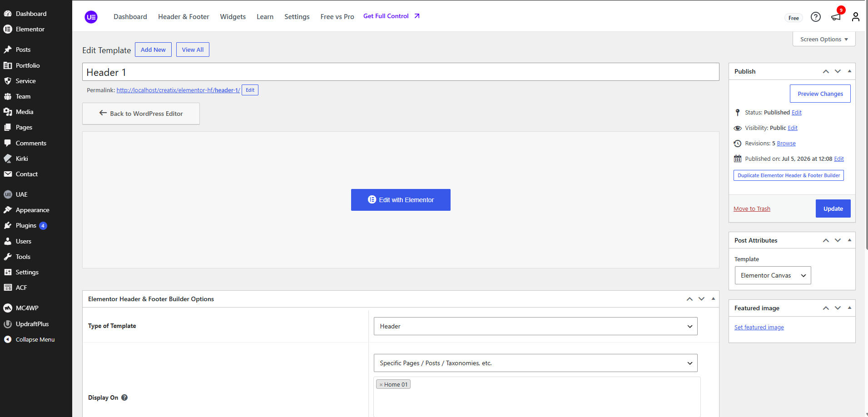The width and height of the screenshot is (868, 417).
Task: Click Duplicate Elementor Header & Footer Builder
Action: coord(789,175)
